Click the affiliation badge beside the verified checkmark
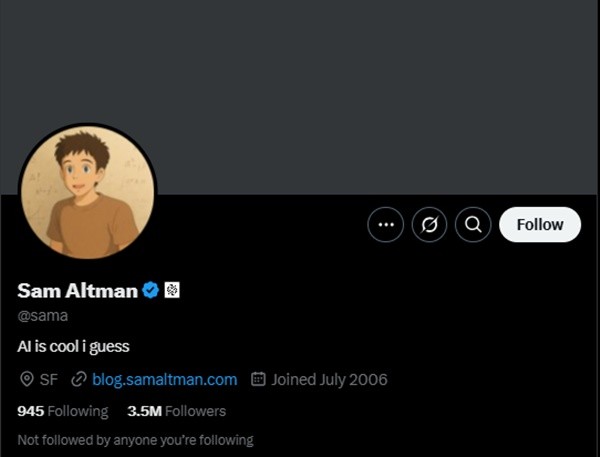The image size is (600, 457). click(x=172, y=291)
